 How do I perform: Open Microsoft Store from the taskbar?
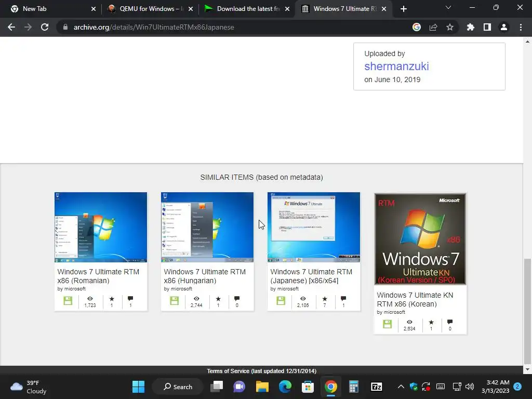point(308,387)
